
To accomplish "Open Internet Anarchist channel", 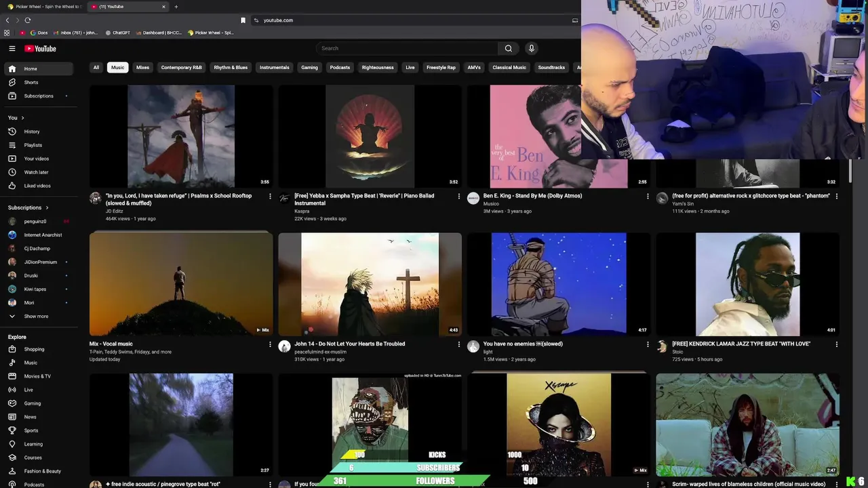I will [x=39, y=235].
